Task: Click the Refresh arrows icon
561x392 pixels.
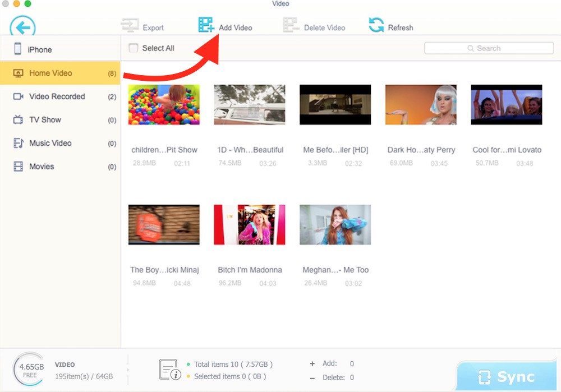Action: coord(376,25)
